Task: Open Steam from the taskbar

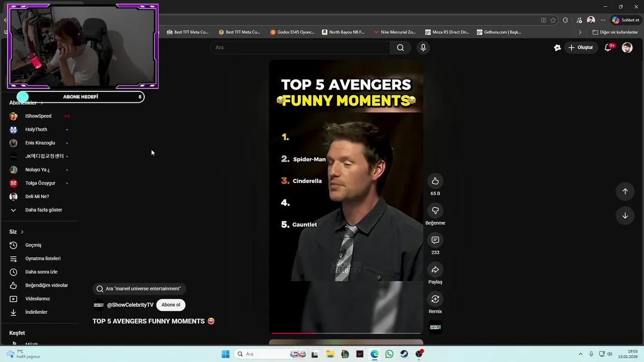Action: pyautogui.click(x=404, y=354)
